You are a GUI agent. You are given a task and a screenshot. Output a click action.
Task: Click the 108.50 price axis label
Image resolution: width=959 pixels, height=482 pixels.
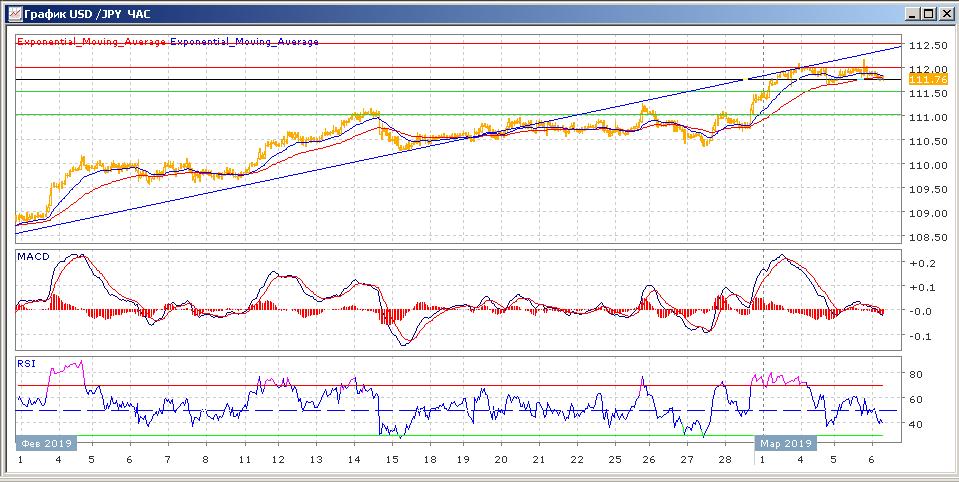[x=926, y=238]
